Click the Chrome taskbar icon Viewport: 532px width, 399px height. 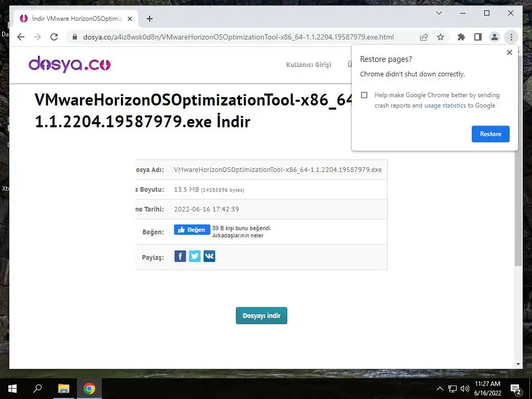point(89,389)
